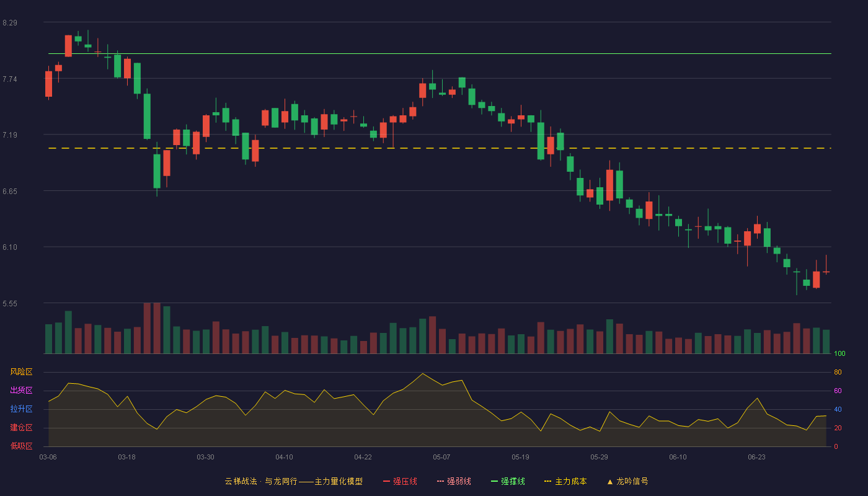
Task: Click the 拉升区 zone label
Action: [21, 409]
